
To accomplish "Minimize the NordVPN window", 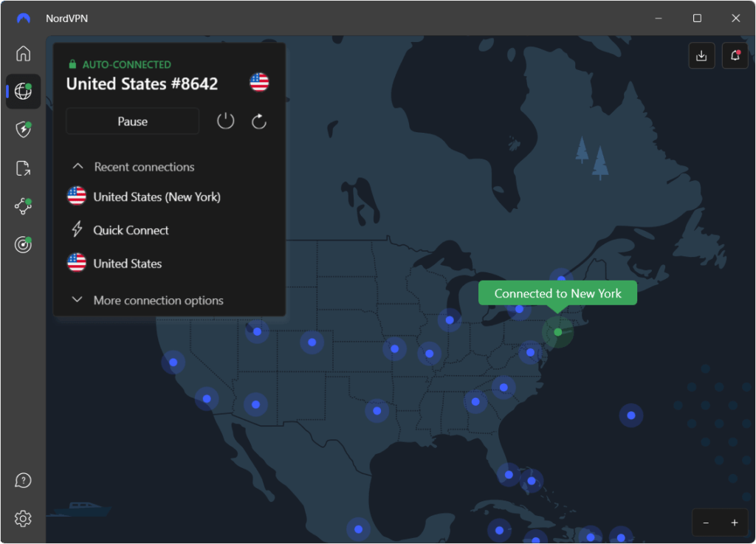I will [x=658, y=18].
